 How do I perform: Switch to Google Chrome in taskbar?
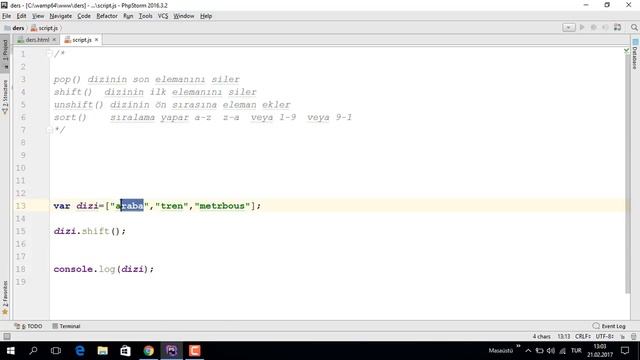coord(149,351)
